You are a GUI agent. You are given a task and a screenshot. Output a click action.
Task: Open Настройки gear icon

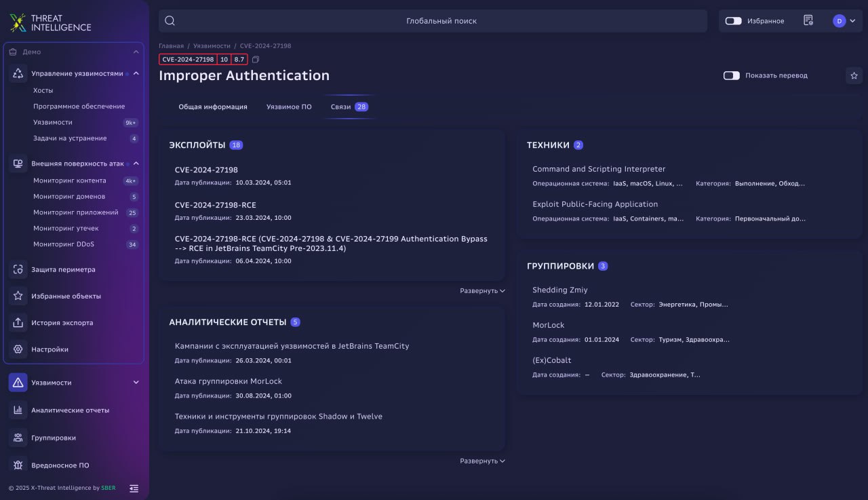point(18,349)
